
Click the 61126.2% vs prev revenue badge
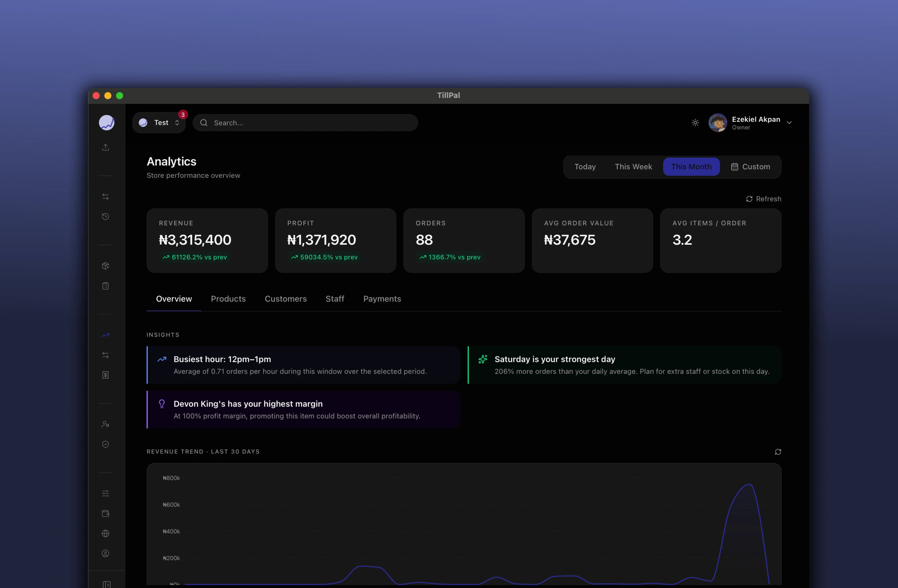(x=195, y=257)
